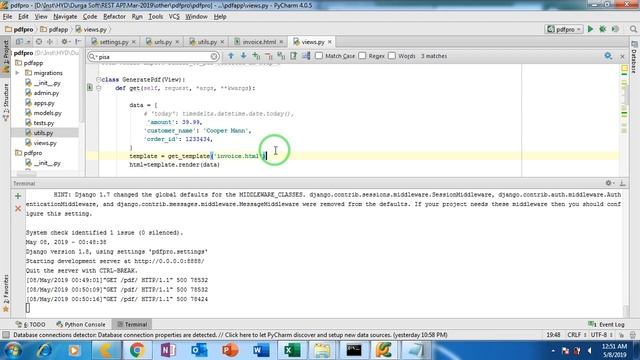Run the pdfpro configuration
This screenshot has width=640, height=360.
pos(590,29)
